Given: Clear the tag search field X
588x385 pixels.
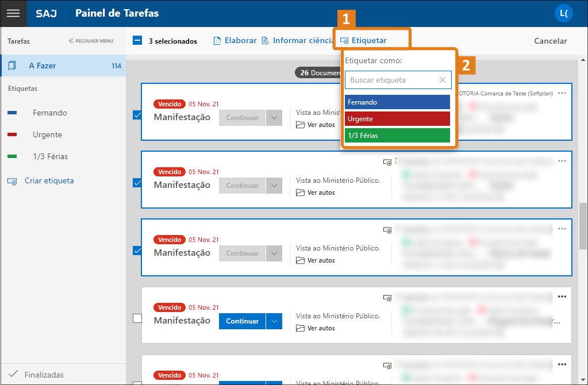Looking at the screenshot, I should [x=443, y=80].
